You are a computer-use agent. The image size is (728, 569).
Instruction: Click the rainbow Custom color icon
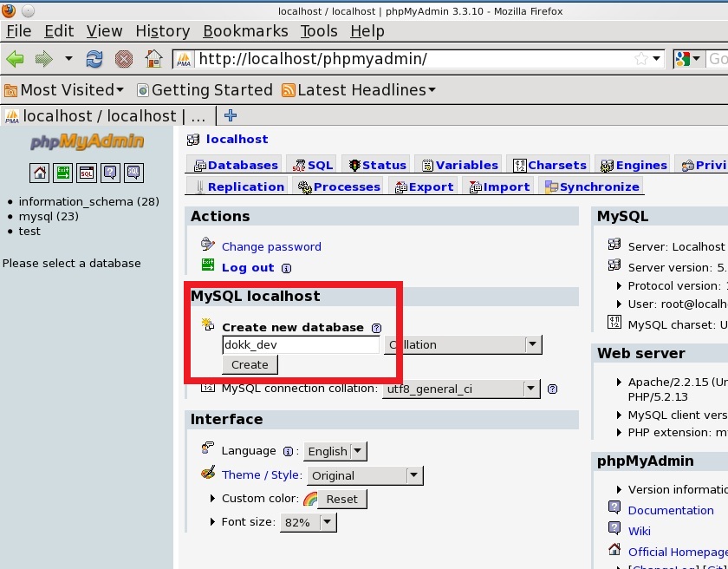pyautogui.click(x=310, y=499)
